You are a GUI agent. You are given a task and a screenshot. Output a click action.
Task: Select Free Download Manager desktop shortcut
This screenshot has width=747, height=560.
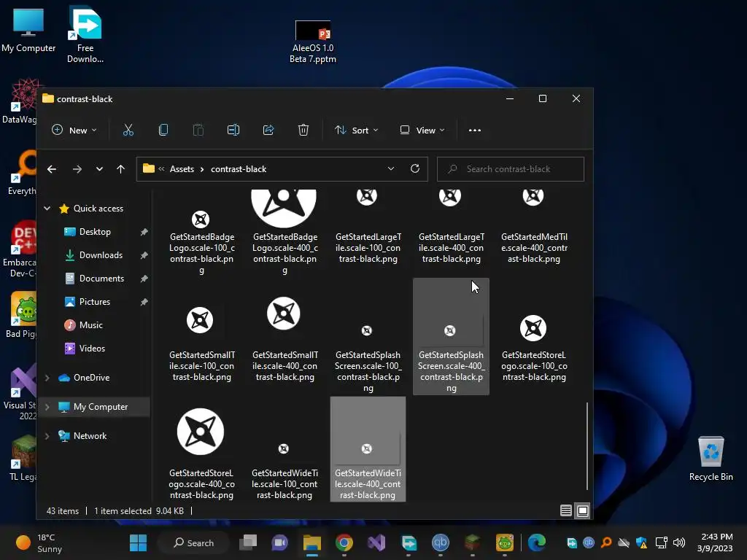(x=85, y=35)
